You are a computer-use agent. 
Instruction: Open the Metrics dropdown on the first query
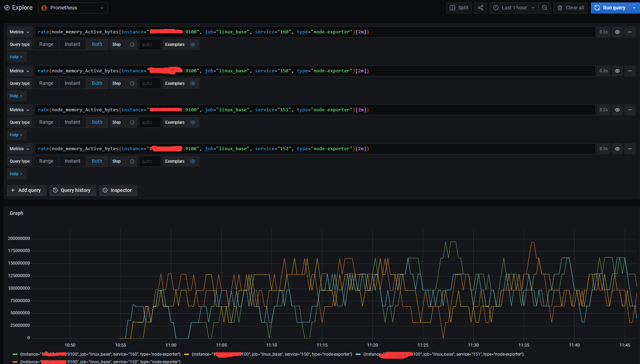(x=19, y=32)
